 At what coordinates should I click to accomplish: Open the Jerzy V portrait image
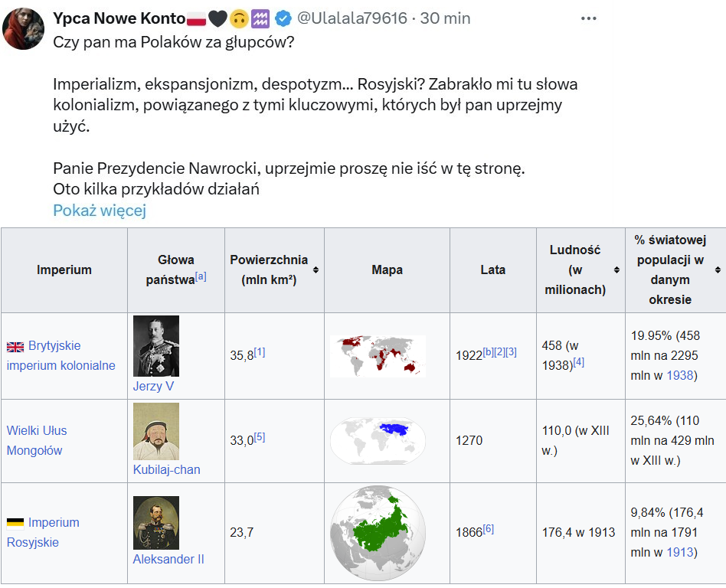click(x=156, y=346)
